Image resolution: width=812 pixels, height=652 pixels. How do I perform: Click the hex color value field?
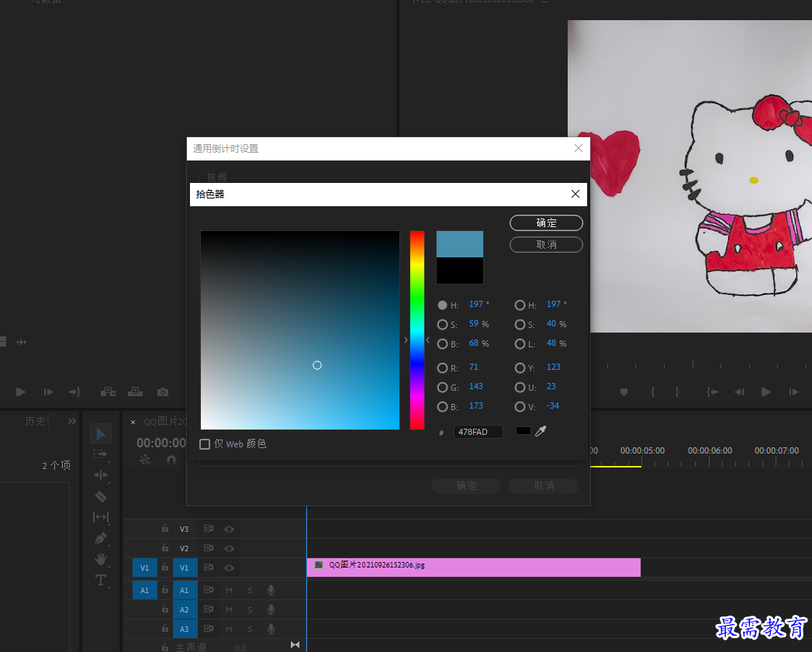pyautogui.click(x=478, y=432)
